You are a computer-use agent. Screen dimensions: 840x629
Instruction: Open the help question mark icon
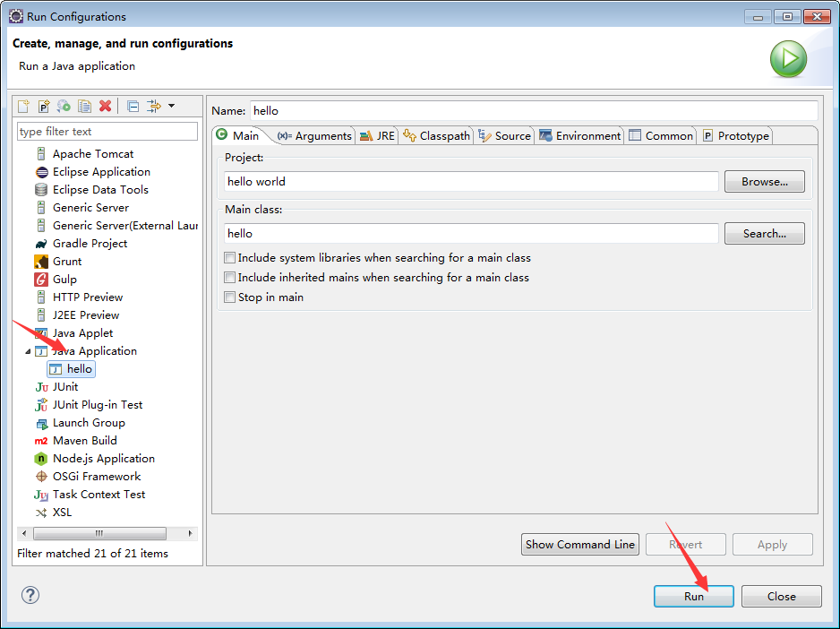click(30, 595)
